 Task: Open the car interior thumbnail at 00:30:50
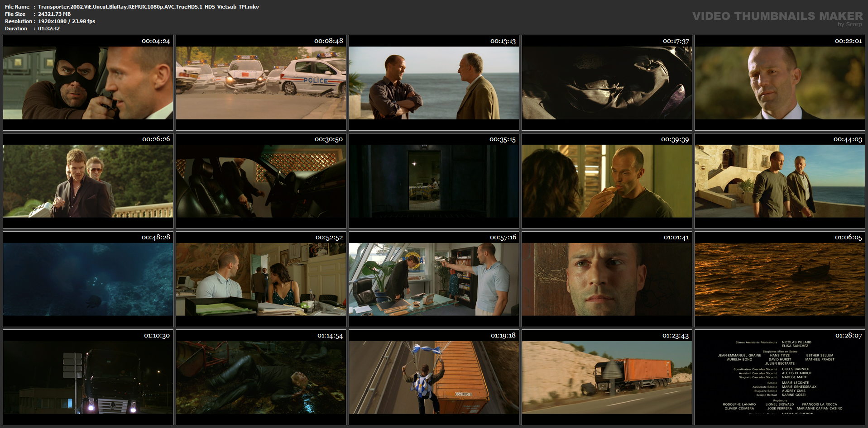tap(261, 181)
